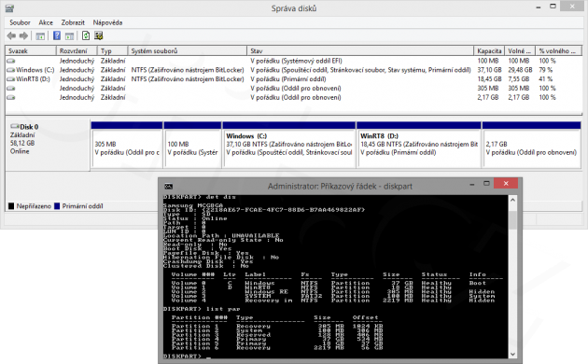
Task: Click the Správa disků title bar app icon
Action: [x=10, y=7]
